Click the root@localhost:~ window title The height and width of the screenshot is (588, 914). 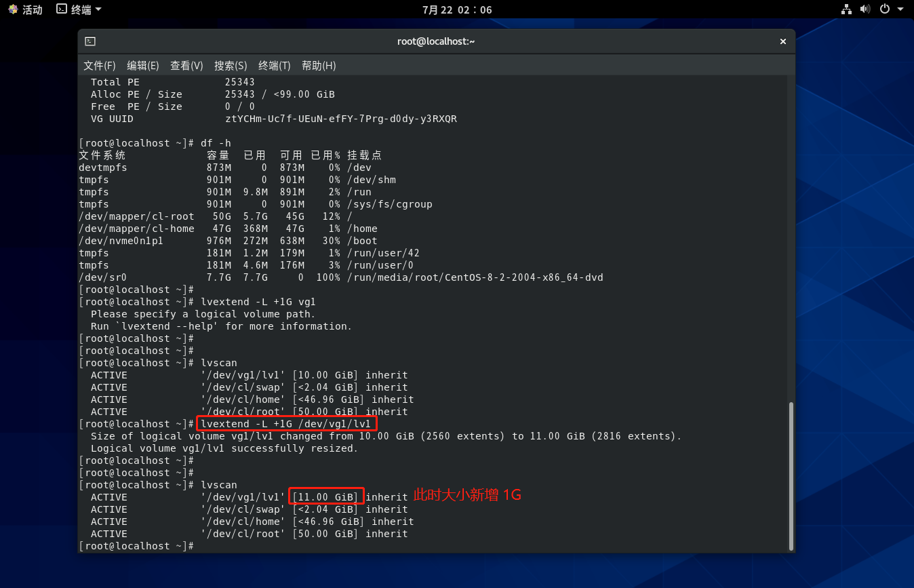[x=436, y=41]
